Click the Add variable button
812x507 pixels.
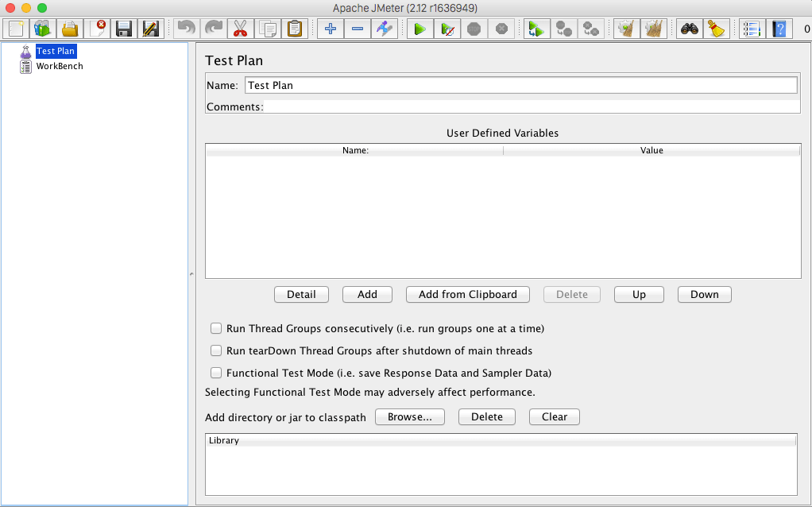(x=367, y=294)
